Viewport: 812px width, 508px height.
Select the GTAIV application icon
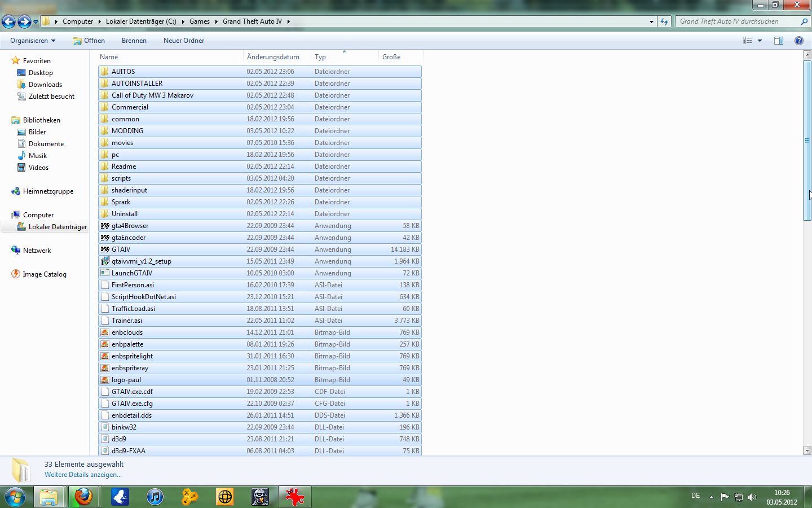105,249
